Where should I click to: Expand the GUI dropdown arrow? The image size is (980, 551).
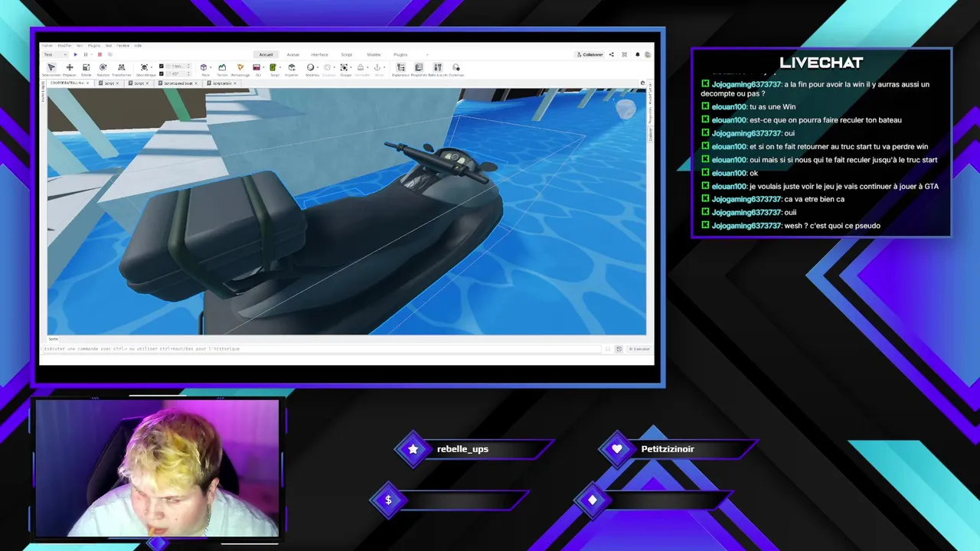[x=264, y=67]
